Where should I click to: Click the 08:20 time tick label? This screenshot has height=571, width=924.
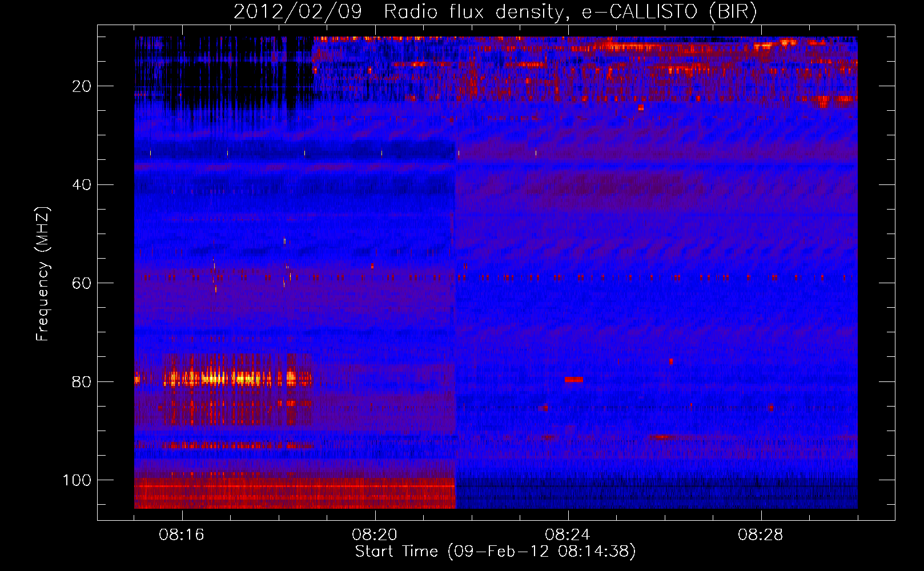tap(375, 535)
